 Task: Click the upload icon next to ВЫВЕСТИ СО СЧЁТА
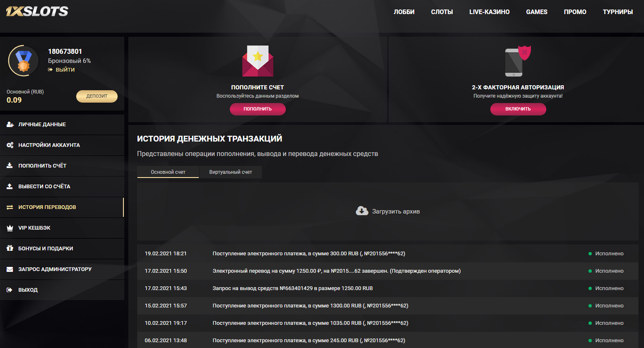pyautogui.click(x=10, y=187)
